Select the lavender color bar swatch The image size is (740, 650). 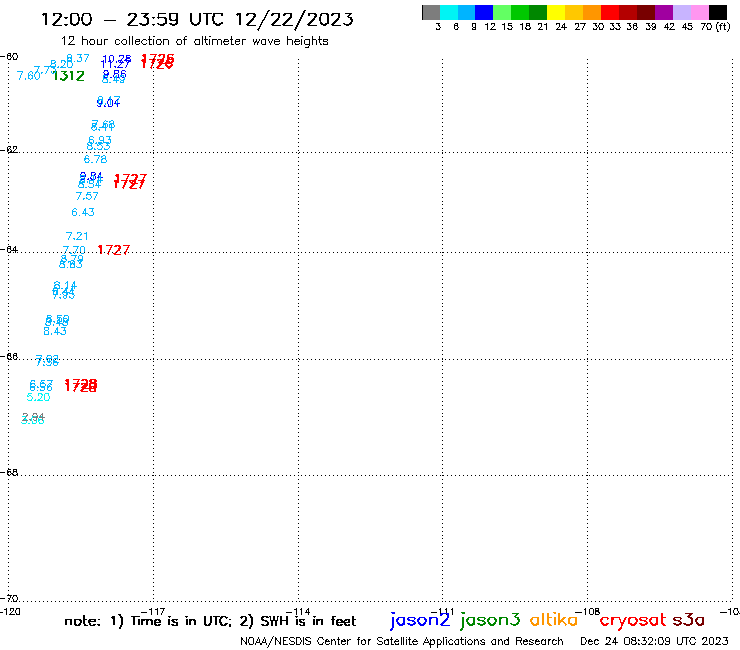pyautogui.click(x=681, y=12)
